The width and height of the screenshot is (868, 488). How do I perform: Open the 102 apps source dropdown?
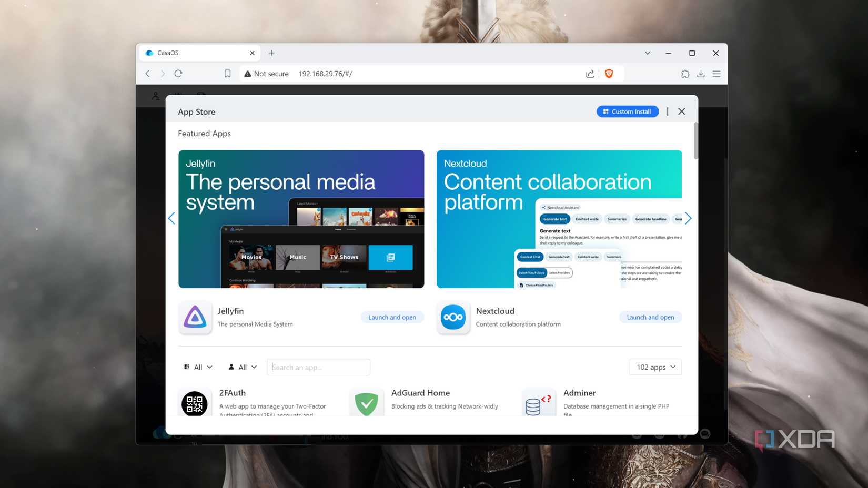pos(655,367)
